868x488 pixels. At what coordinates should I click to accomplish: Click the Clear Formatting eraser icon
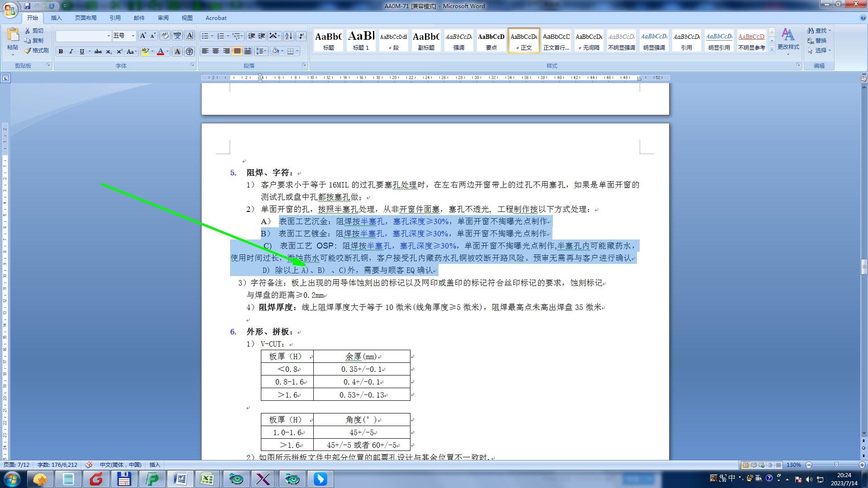165,36
